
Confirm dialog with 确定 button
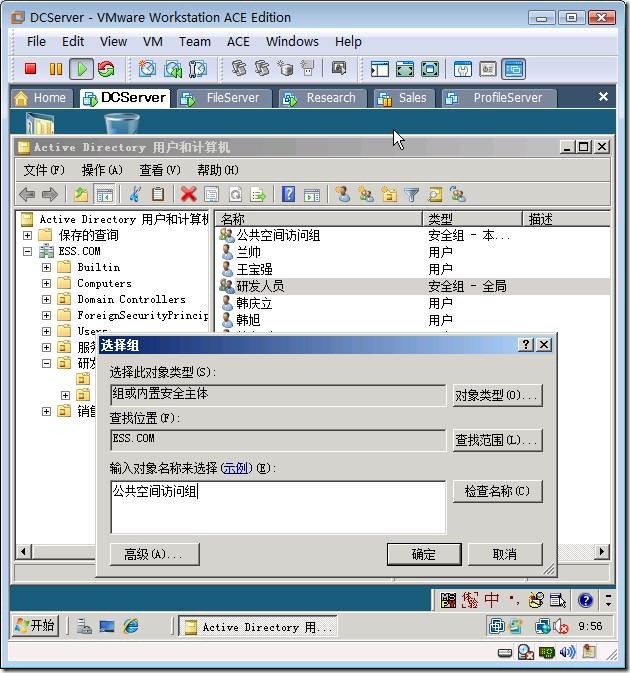(424, 555)
